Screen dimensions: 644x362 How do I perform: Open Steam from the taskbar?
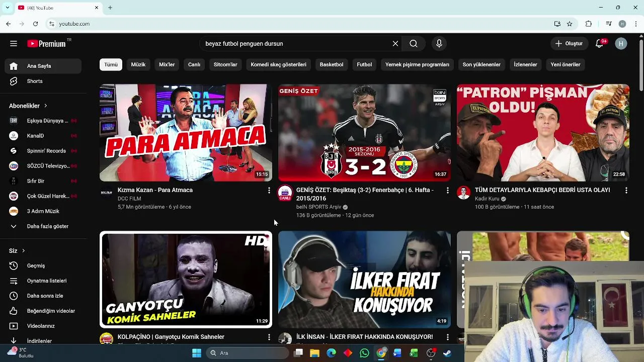447,353
